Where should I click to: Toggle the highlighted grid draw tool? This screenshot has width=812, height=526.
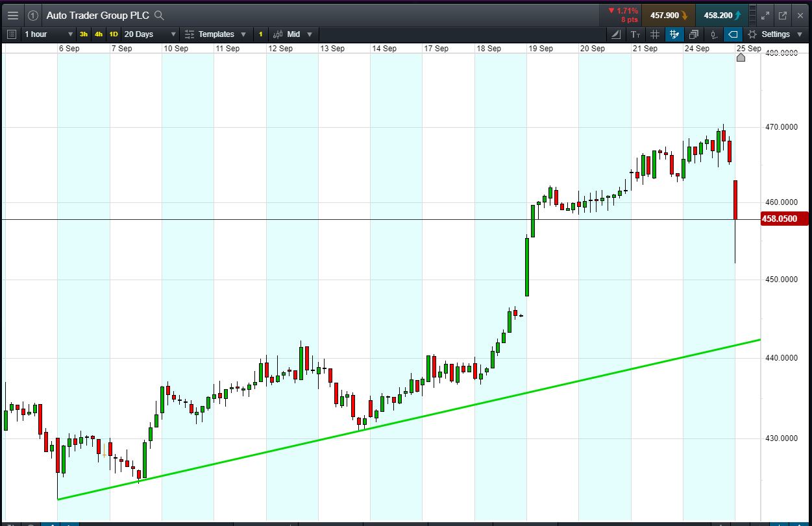[674, 34]
